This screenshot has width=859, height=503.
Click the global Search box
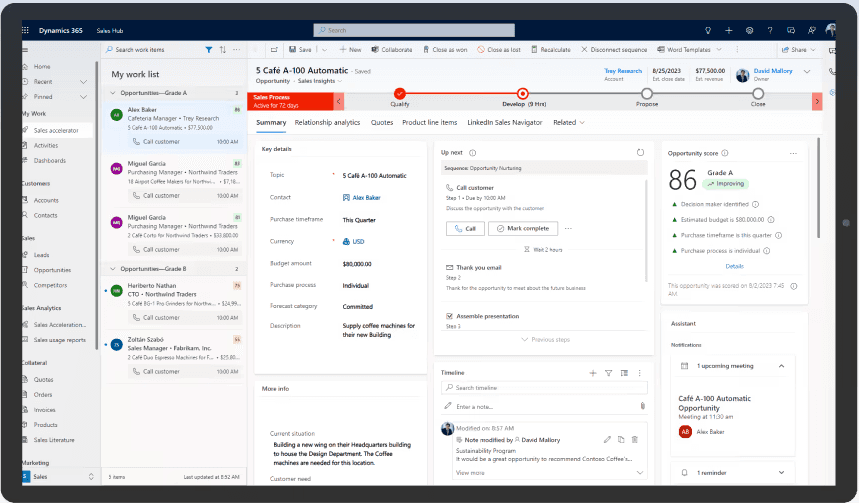[x=414, y=30]
